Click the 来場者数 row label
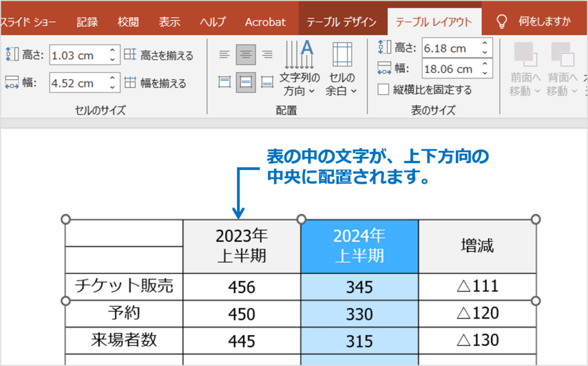The width and height of the screenshot is (588, 366). click(124, 340)
